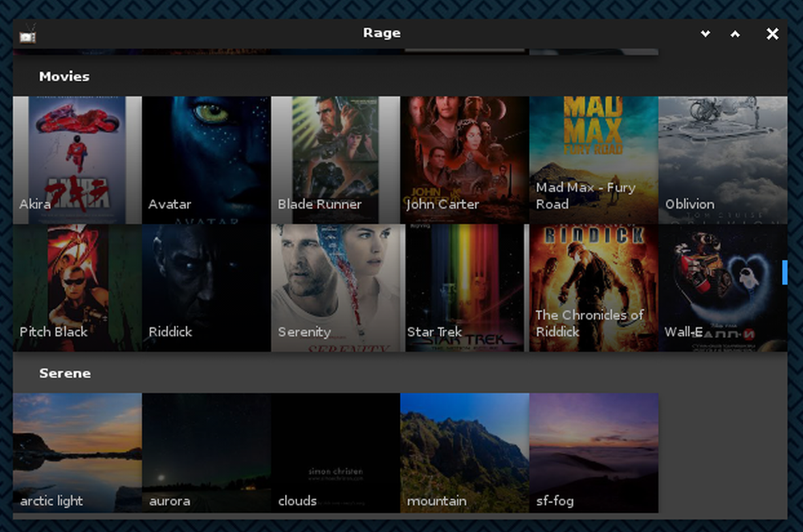Launch Mad Max - Fury Road
This screenshot has width=803, height=532.
click(593, 160)
